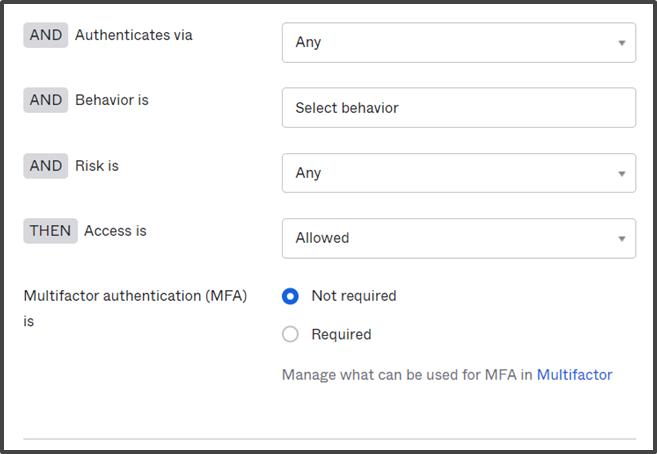Open the Multifactor link
The image size is (657, 454).
coord(574,374)
